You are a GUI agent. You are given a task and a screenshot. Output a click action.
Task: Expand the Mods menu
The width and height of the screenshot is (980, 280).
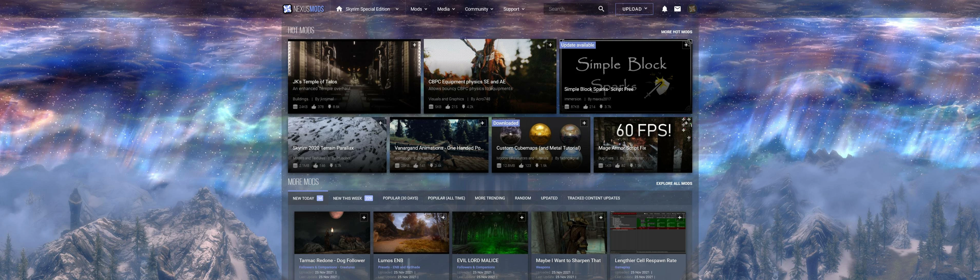(x=418, y=9)
